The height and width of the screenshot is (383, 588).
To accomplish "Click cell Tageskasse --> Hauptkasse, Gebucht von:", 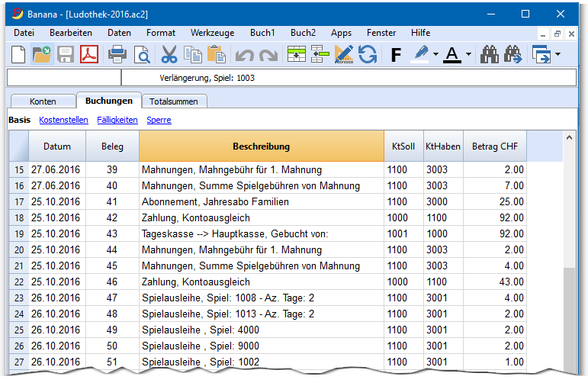I will pyautogui.click(x=262, y=233).
